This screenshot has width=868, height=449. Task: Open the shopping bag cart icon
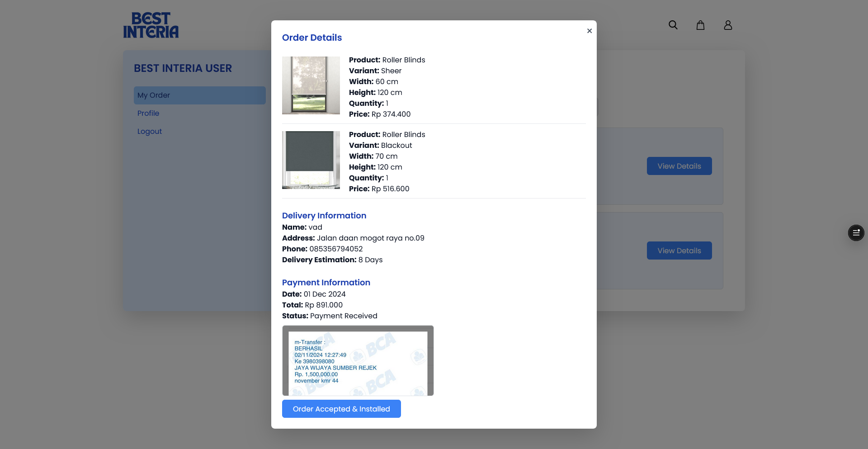(x=700, y=25)
